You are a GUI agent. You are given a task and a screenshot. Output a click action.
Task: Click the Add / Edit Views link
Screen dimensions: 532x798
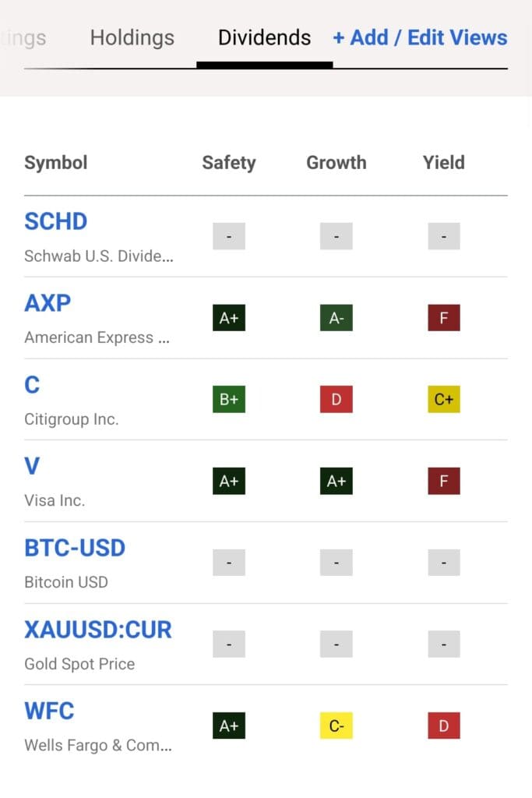[421, 37]
